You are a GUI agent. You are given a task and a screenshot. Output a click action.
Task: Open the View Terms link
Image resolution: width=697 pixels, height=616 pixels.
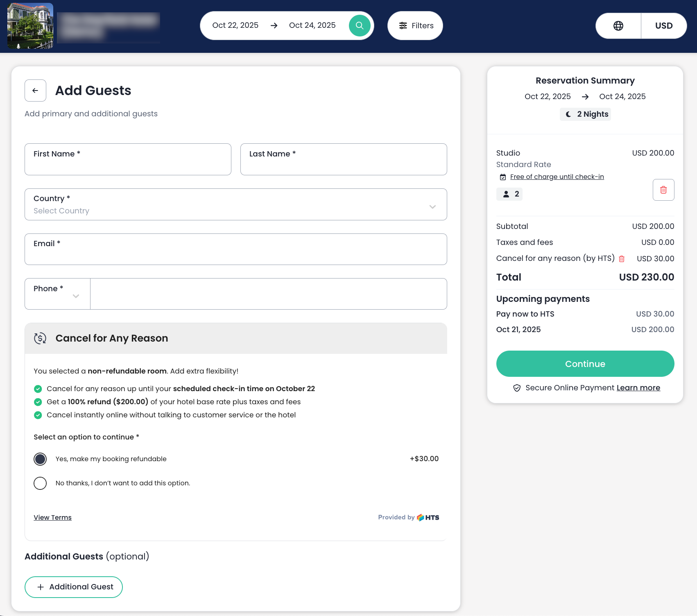52,518
